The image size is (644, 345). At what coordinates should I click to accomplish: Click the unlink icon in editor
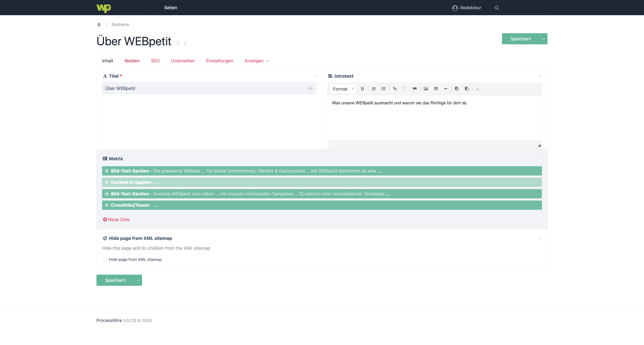[405, 89]
